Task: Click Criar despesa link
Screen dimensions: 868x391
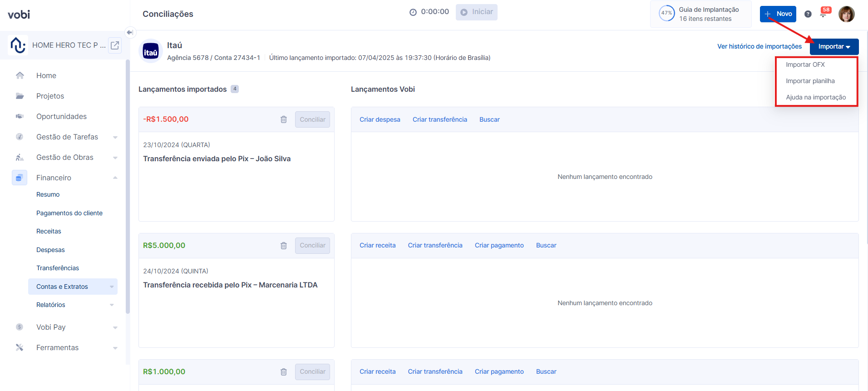Action: (x=380, y=119)
